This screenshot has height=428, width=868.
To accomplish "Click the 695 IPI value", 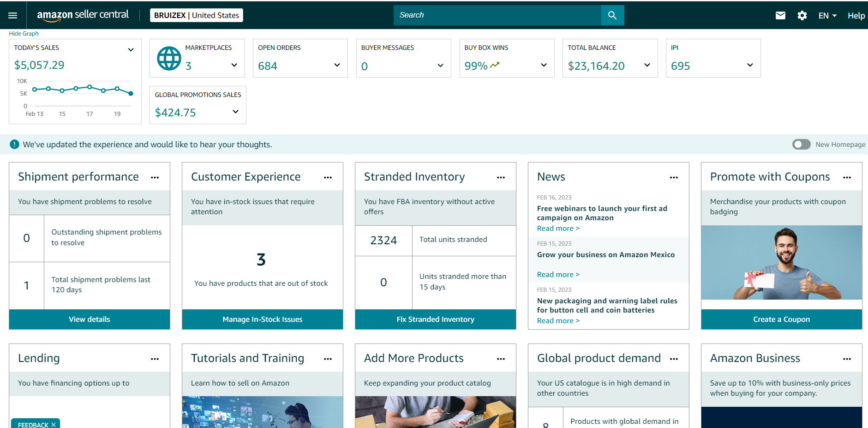I will click(681, 66).
